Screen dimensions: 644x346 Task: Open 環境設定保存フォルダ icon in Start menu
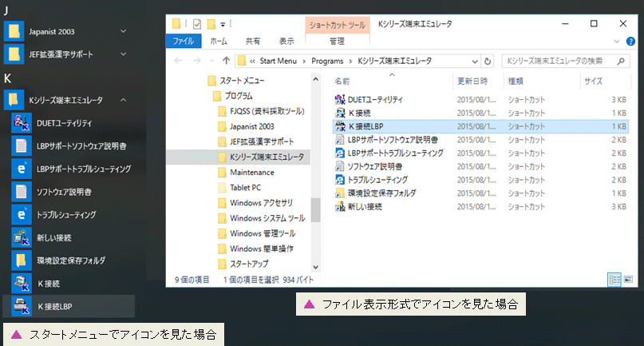[22, 260]
